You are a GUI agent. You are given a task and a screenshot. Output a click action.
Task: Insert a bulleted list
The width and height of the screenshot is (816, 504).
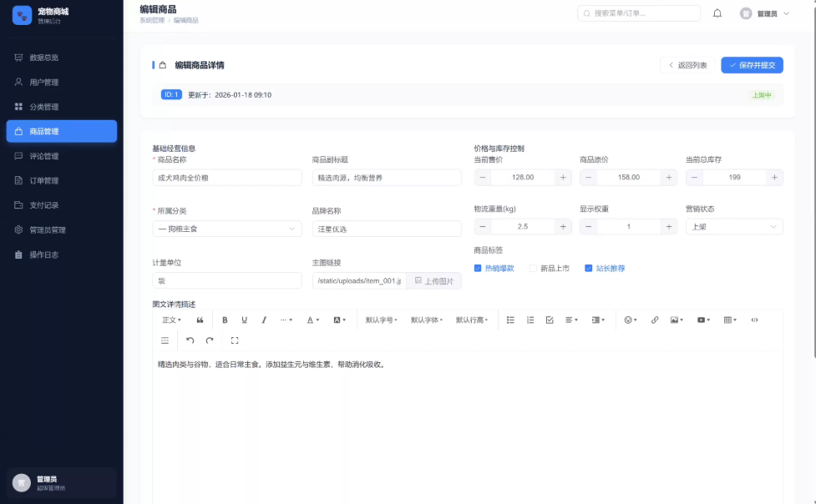click(510, 320)
